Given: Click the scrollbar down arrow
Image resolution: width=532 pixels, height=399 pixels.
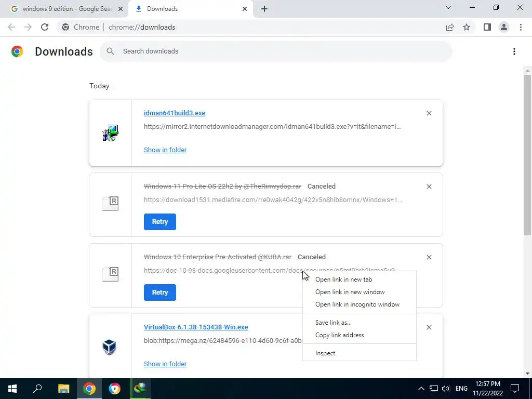Looking at the screenshot, I should click(527, 374).
